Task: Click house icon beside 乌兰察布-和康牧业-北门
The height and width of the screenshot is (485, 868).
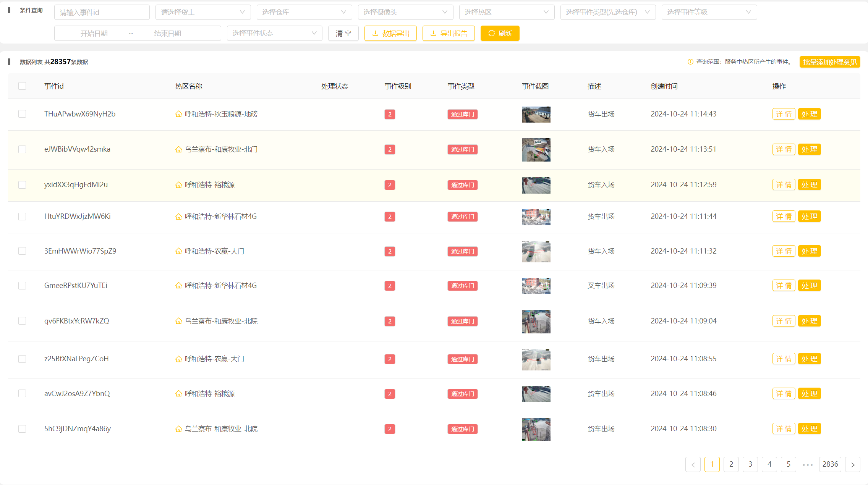Action: [178, 149]
